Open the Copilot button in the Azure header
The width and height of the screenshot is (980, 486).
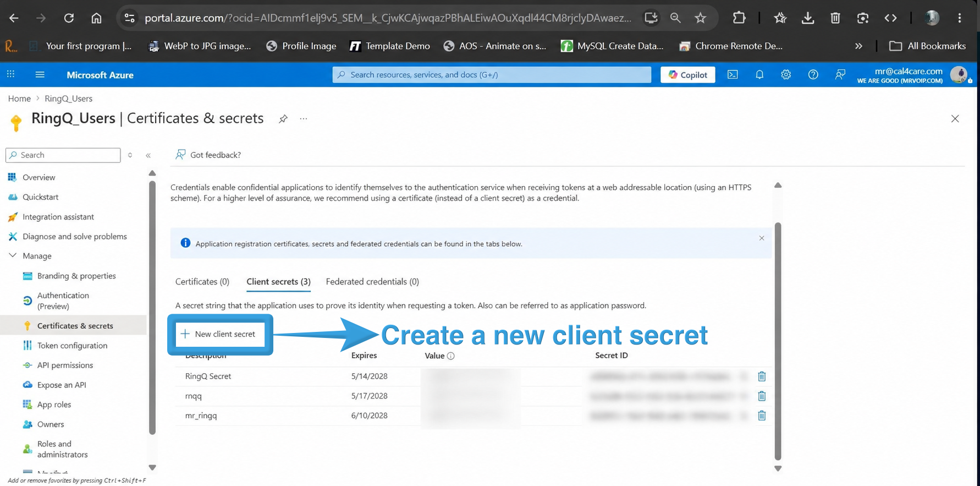coord(687,74)
